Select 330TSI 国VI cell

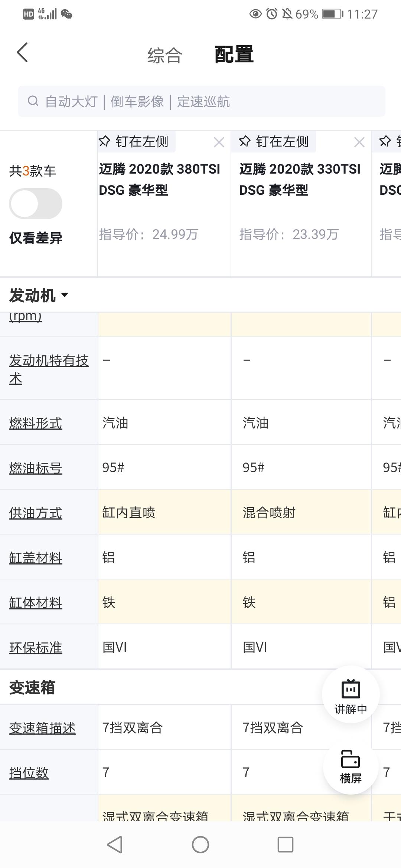click(x=301, y=647)
